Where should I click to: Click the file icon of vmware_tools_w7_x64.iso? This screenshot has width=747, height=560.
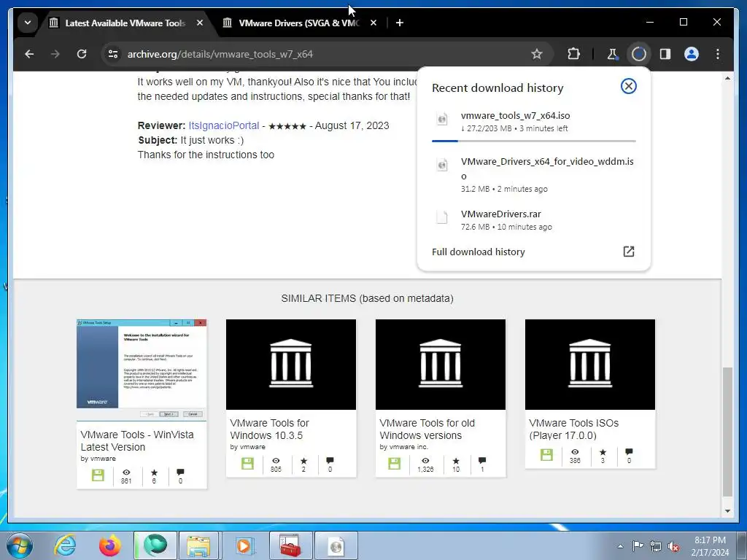pyautogui.click(x=442, y=119)
